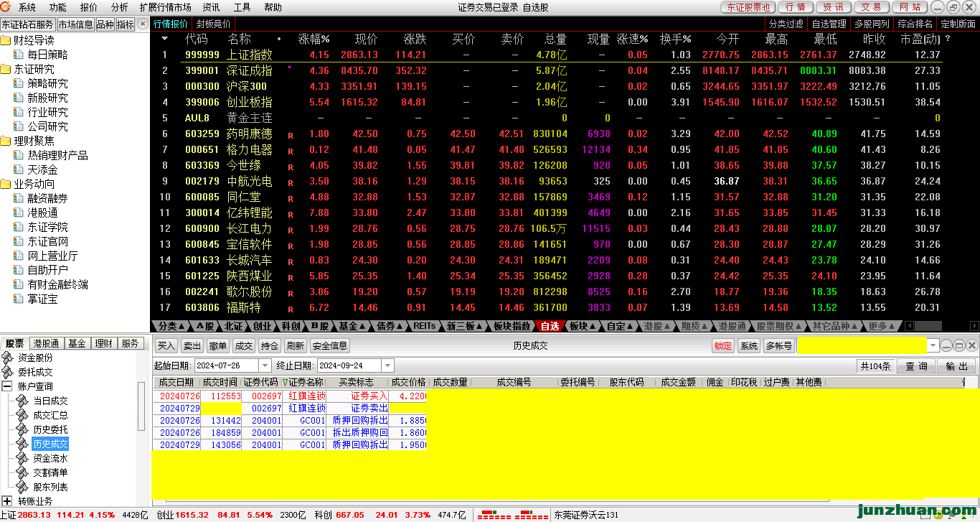This screenshot has width=980, height=522.
Task: Click the 资金股份 tree icon
Action: click(7, 358)
